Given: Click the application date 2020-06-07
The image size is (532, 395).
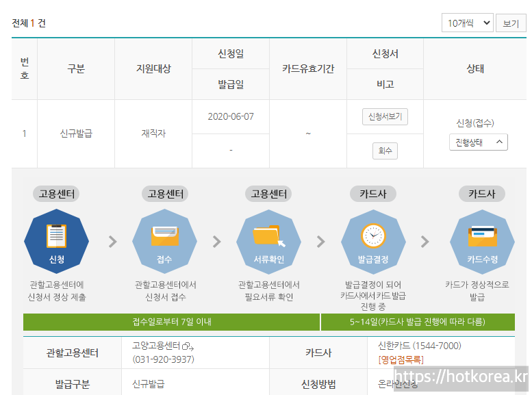Looking at the screenshot, I should [x=231, y=117].
